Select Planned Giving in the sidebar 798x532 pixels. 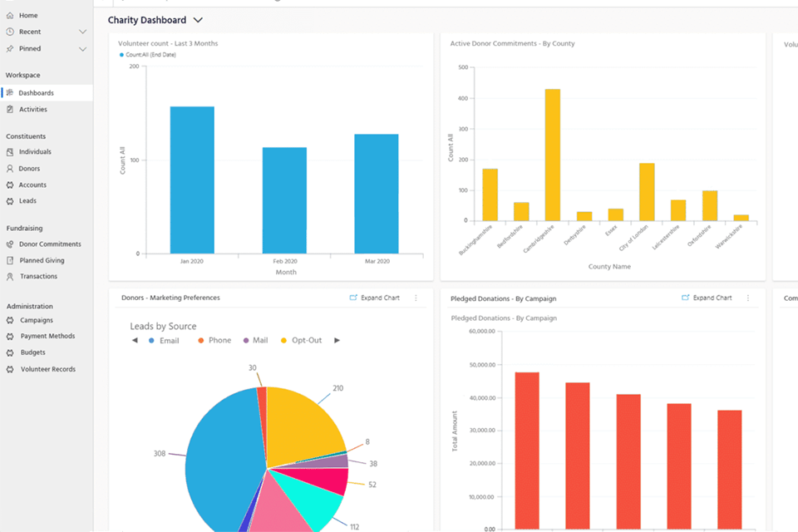pyautogui.click(x=42, y=260)
